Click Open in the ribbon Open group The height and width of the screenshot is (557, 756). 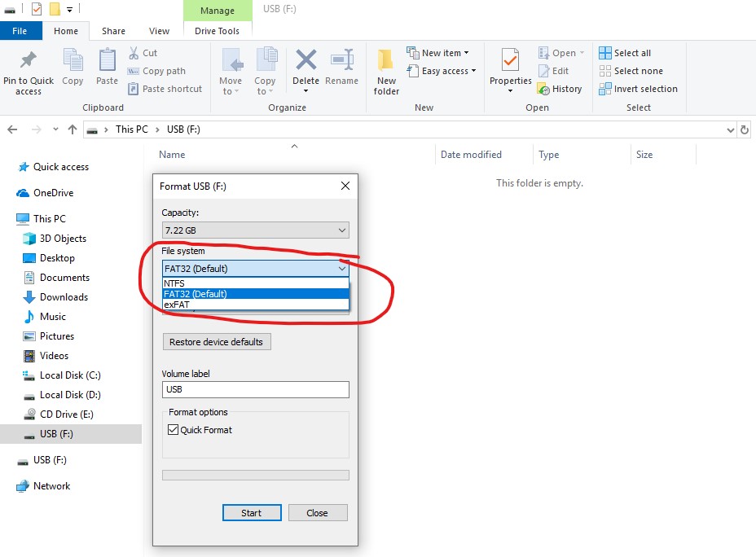pyautogui.click(x=561, y=52)
